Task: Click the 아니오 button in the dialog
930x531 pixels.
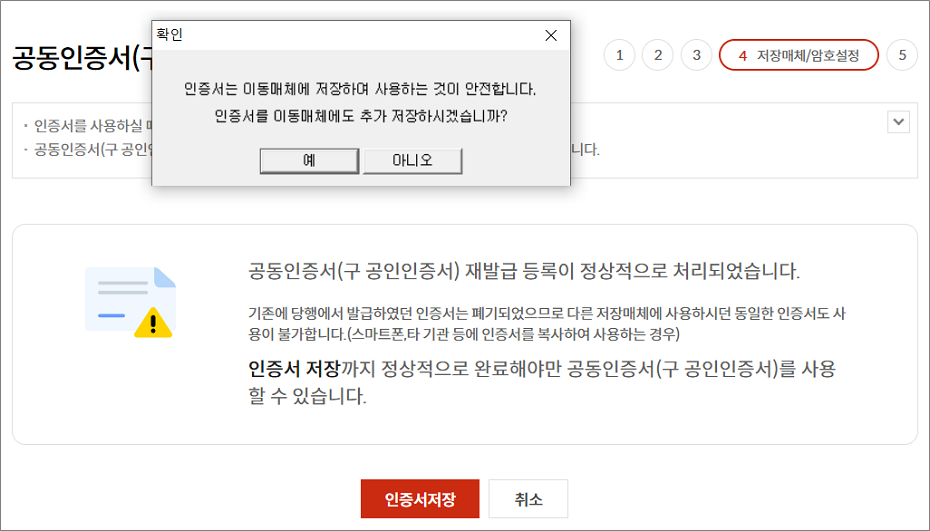Action: (412, 161)
